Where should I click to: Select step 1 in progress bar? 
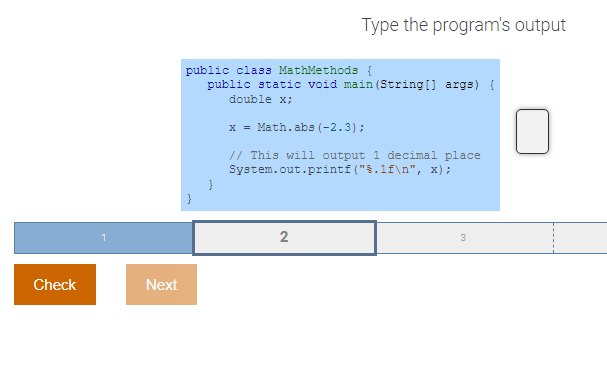[x=104, y=238]
